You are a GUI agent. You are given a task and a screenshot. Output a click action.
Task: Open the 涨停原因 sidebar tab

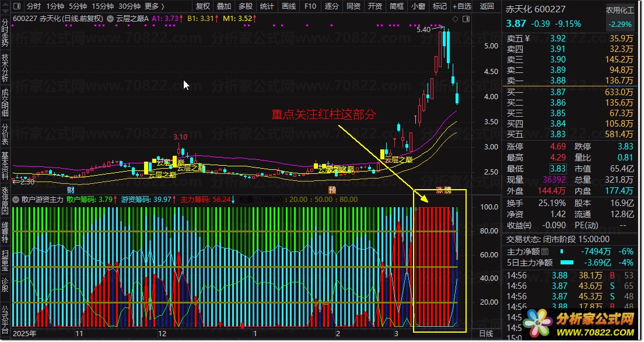[5, 201]
